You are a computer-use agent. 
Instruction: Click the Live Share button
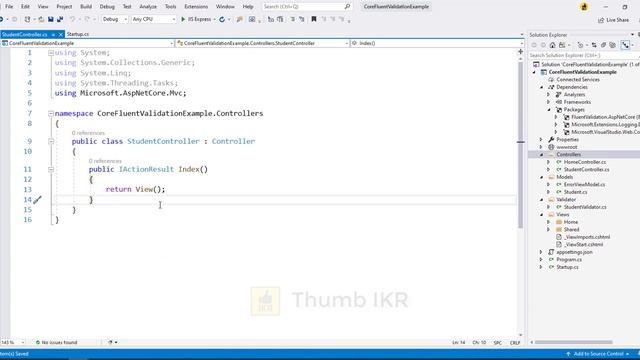pos(613,20)
